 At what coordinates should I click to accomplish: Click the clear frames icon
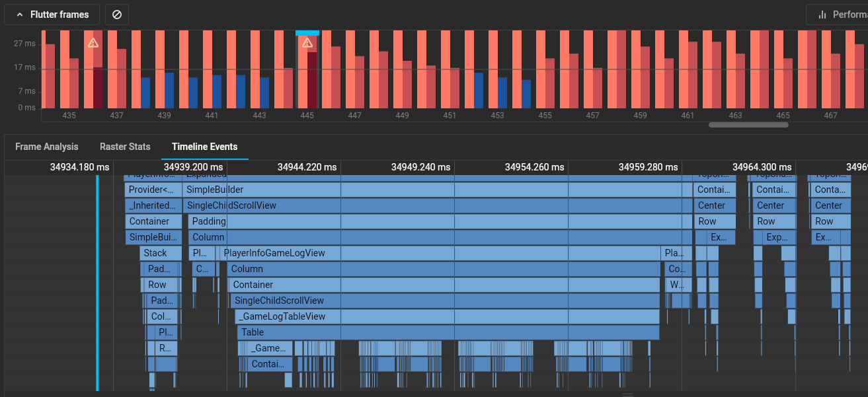[x=117, y=15]
